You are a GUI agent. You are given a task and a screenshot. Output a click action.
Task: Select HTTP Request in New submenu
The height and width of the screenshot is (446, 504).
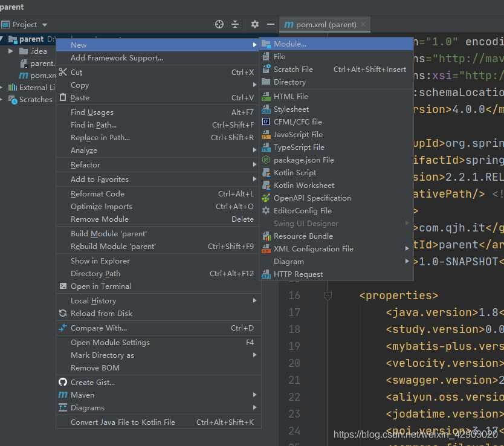pos(298,274)
